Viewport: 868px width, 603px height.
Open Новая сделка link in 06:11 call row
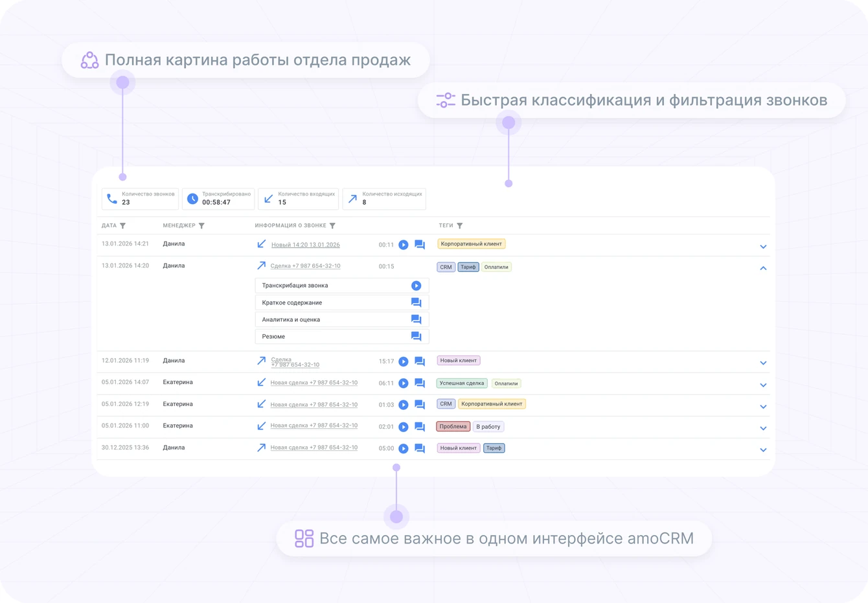314,383
